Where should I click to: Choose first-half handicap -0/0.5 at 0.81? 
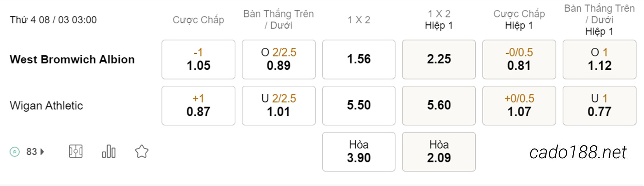pyautogui.click(x=519, y=59)
